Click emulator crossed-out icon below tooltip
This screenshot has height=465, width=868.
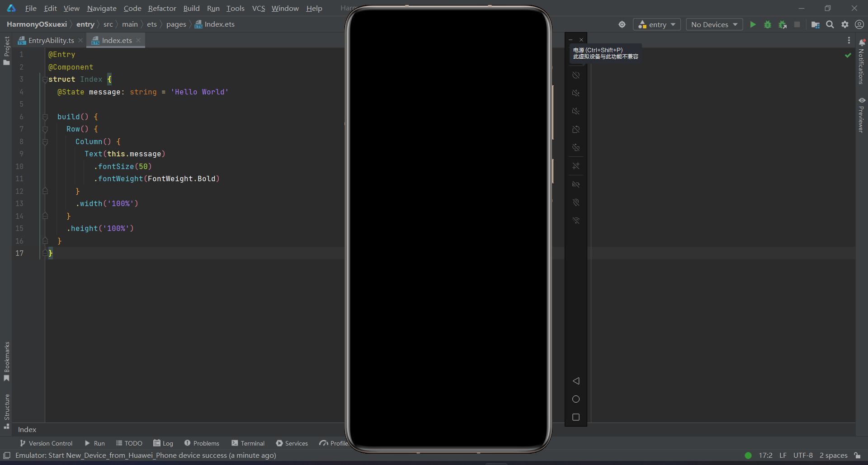coord(576,75)
